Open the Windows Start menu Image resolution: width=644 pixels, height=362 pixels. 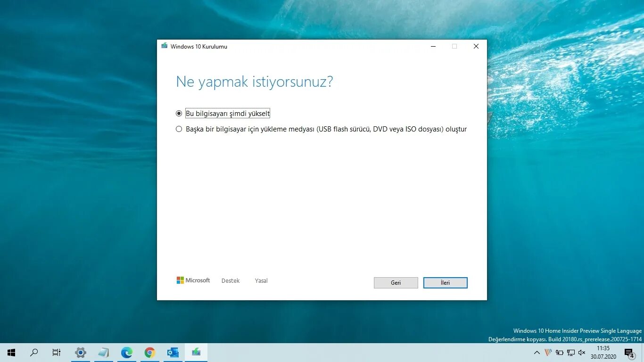[x=11, y=353]
